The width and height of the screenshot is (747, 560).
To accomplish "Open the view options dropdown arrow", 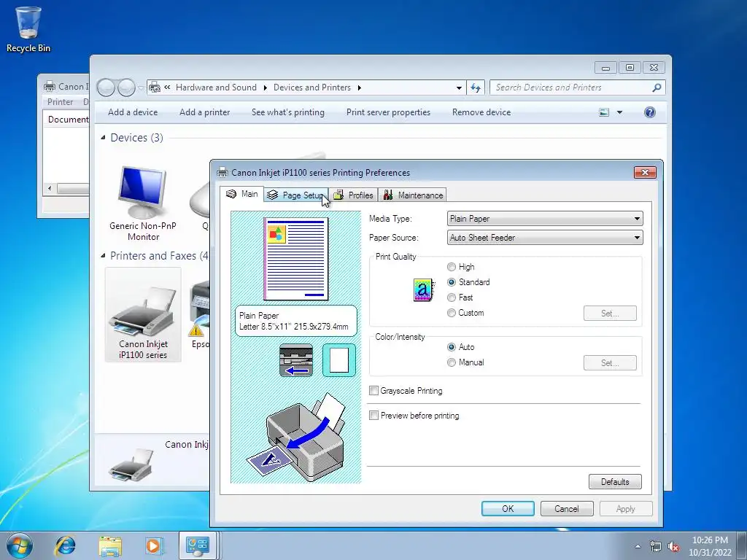I will (619, 112).
